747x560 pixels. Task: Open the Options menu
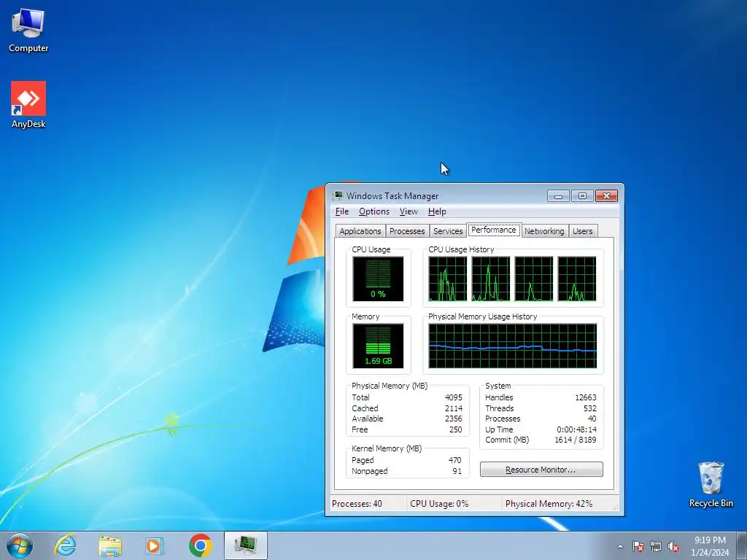coord(374,211)
